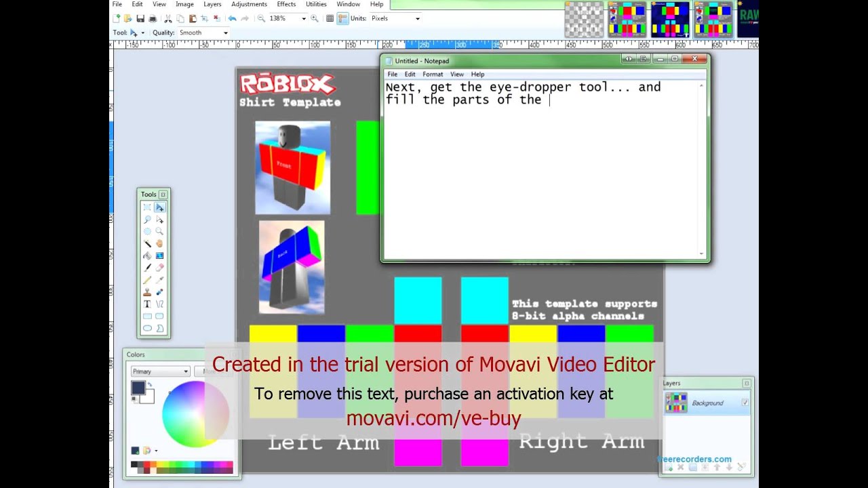Toggle Background layer visibility checkbox

(745, 402)
